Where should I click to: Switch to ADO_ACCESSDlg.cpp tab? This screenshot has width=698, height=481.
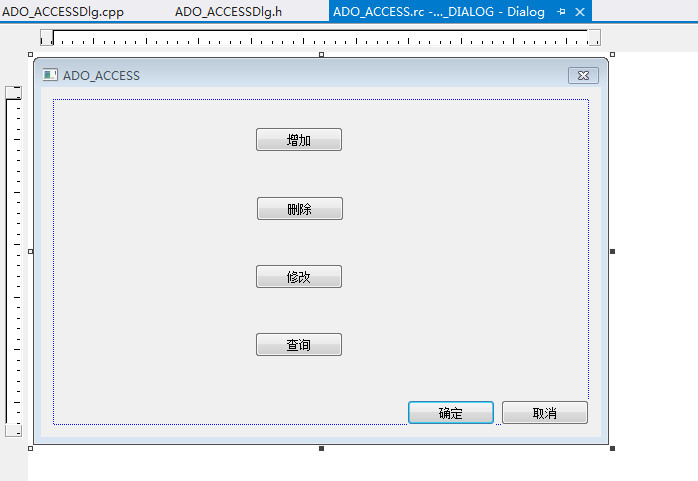tap(63, 12)
